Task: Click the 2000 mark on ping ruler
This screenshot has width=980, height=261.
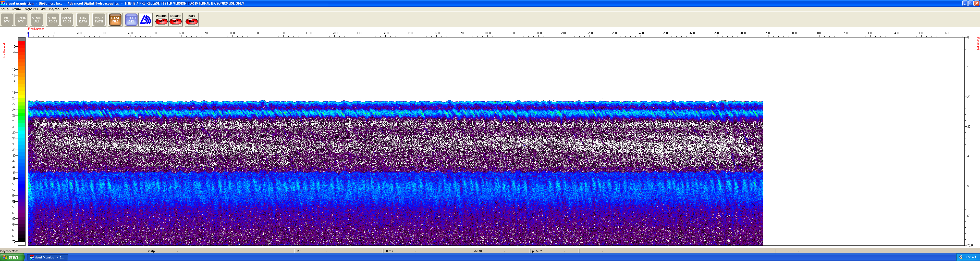Action: click(539, 33)
